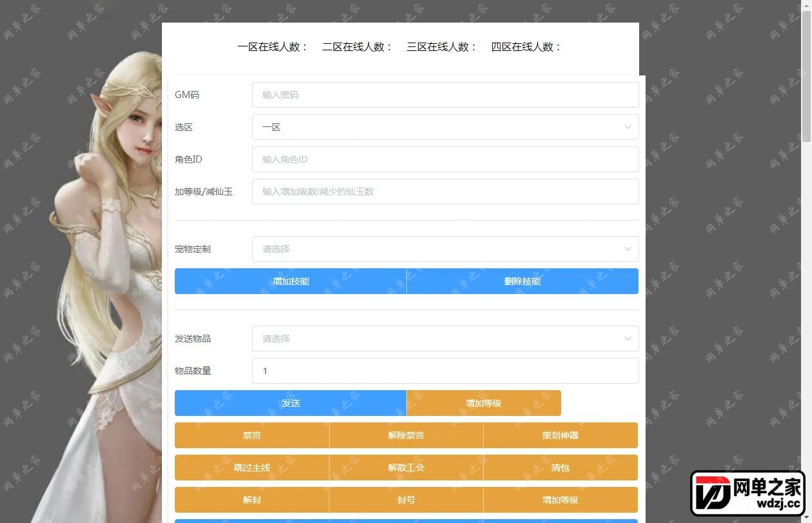The width and height of the screenshot is (812, 523).
Task: Click the 一区在线人数 text
Action: coord(273,47)
